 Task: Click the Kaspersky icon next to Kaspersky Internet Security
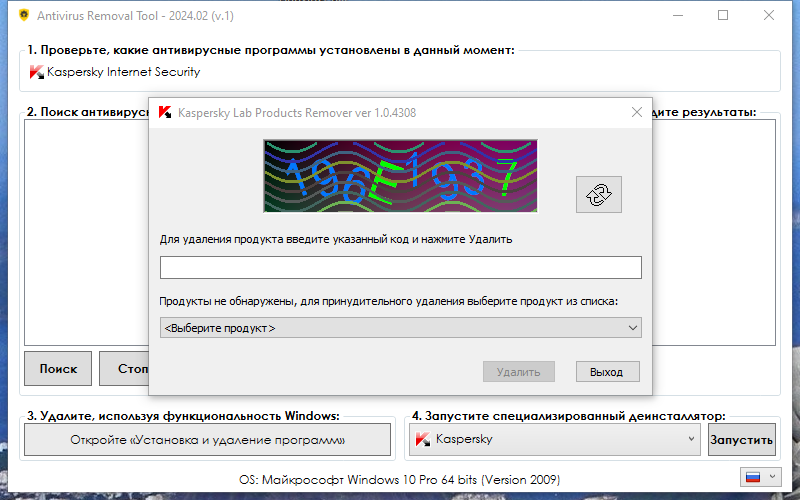(x=36, y=72)
